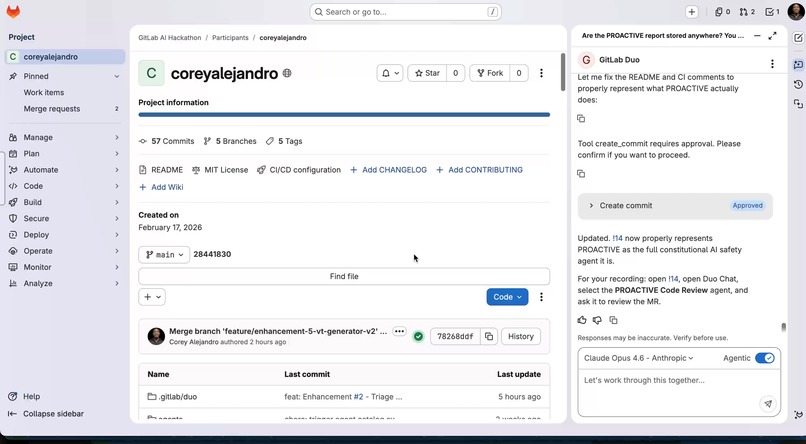Send the chat message with paper plane icon

click(768, 403)
